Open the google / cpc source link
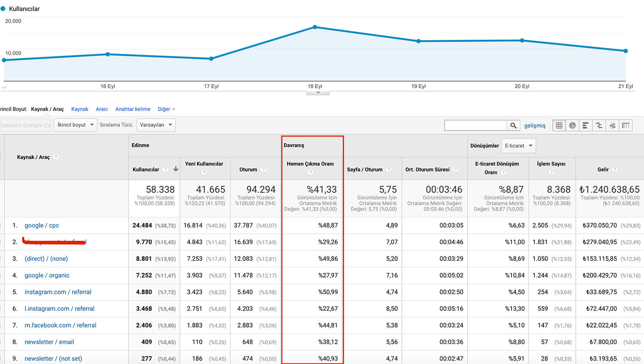The image size is (644, 364). [42, 225]
